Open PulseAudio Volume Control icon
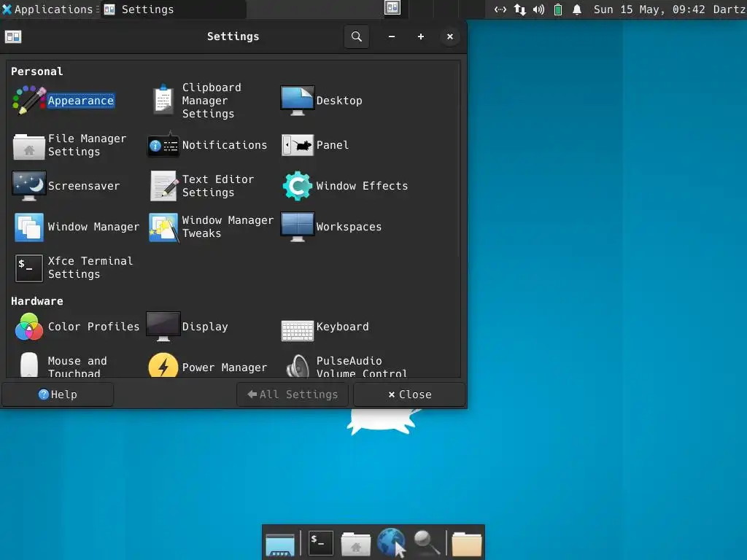 point(298,367)
